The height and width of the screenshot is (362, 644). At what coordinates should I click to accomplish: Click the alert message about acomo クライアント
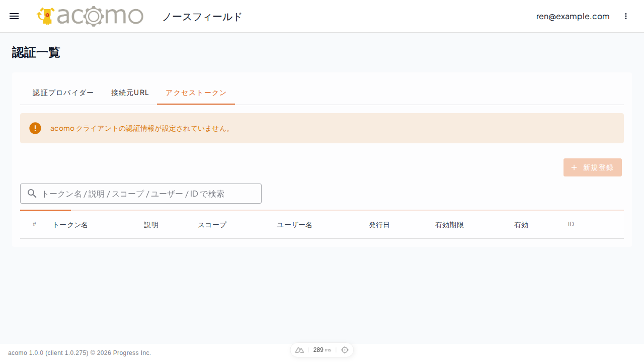[141, 128]
